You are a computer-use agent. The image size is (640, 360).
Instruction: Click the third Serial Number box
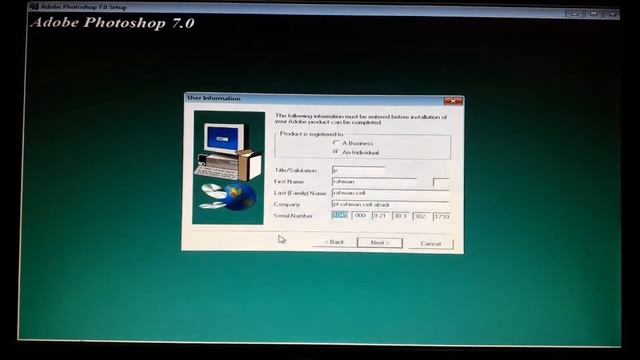click(380, 216)
